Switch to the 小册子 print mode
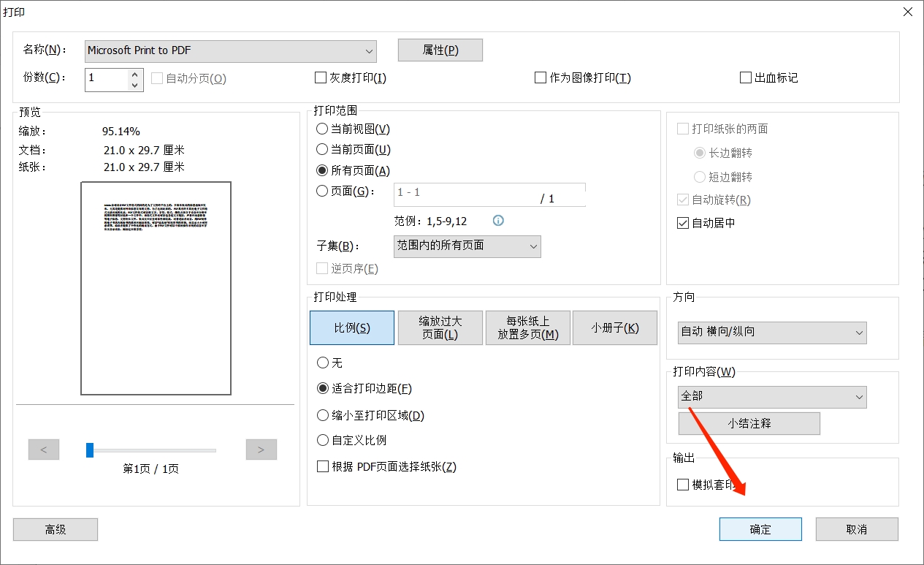The width and height of the screenshot is (924, 565). point(615,328)
